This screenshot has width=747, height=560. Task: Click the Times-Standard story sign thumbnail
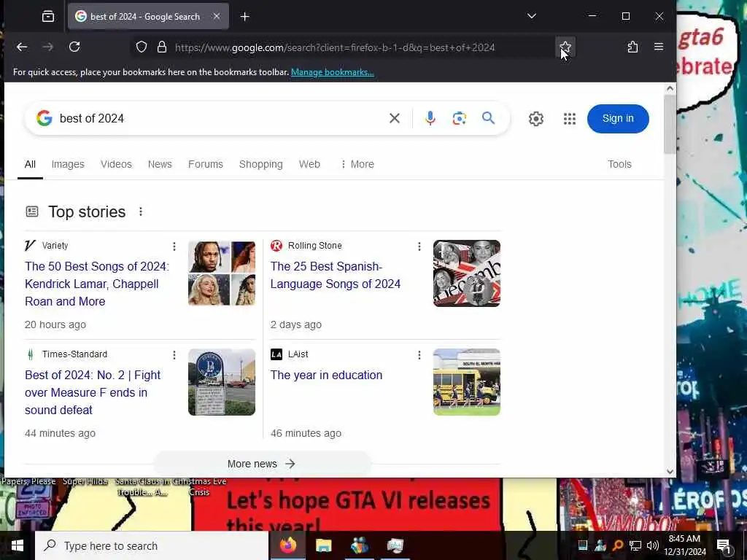coord(222,382)
